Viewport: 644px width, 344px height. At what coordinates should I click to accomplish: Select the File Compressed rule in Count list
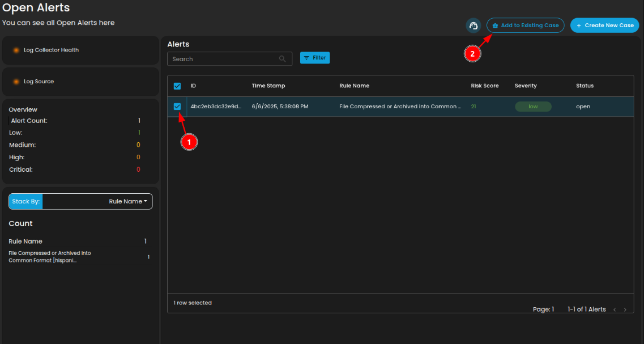pos(50,257)
